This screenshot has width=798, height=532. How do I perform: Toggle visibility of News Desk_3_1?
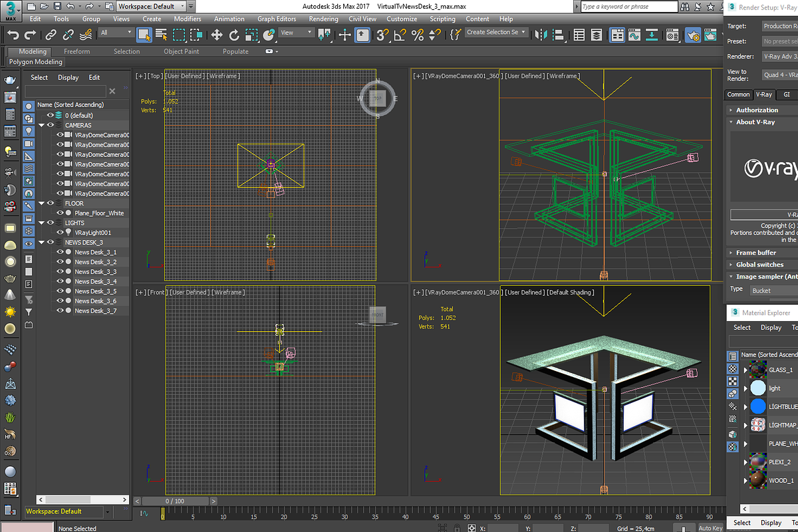(x=60, y=252)
